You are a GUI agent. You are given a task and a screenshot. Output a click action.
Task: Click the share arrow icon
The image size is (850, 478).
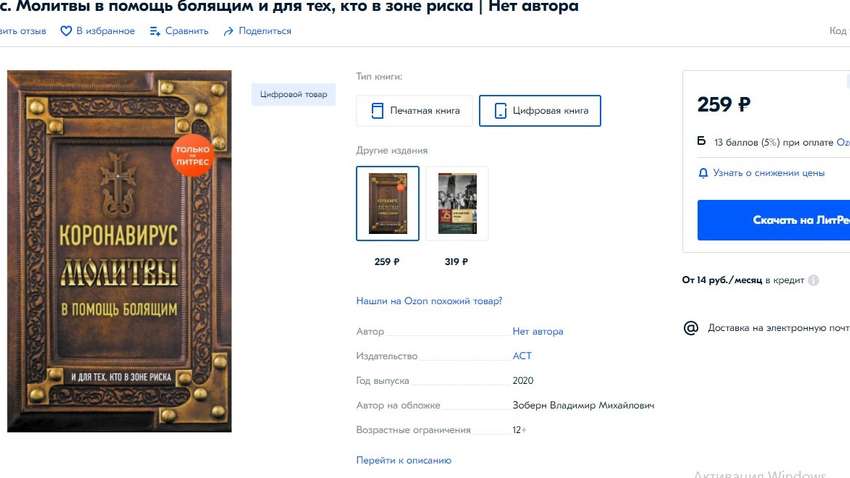click(x=229, y=31)
